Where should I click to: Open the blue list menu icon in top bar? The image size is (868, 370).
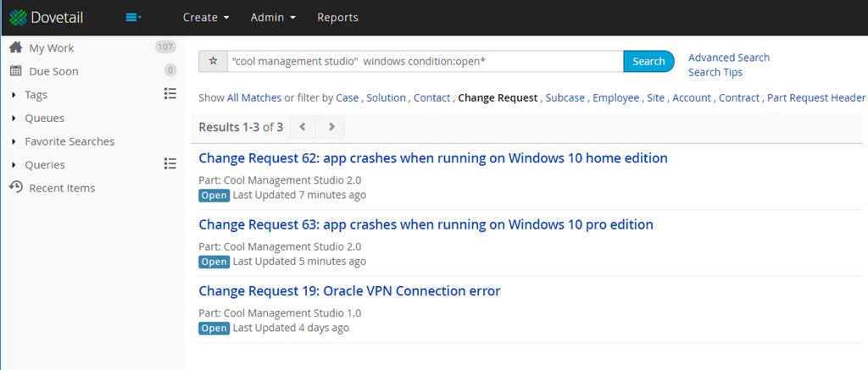pos(133,17)
